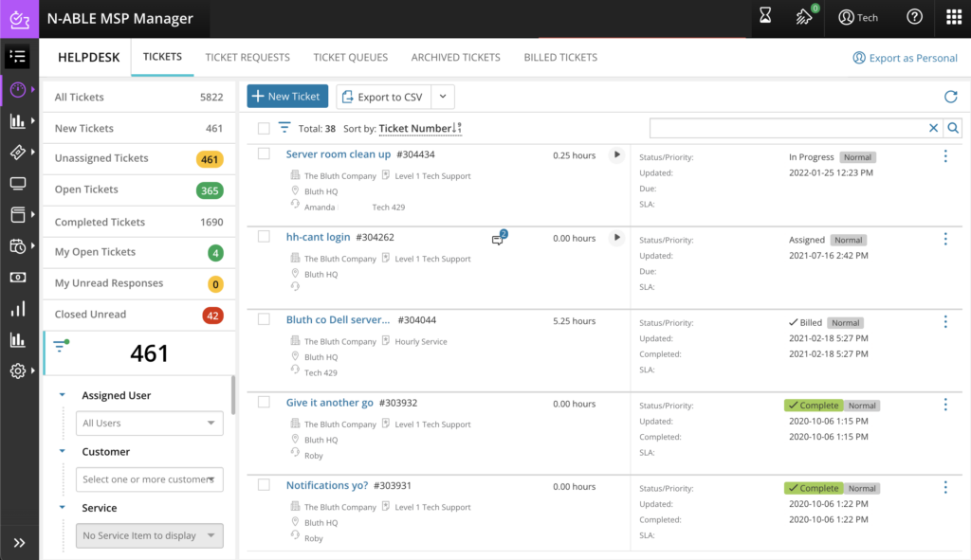Screen dimensions: 971x560
Task: Switch to the Billed Tickets tab
Action: pos(560,58)
